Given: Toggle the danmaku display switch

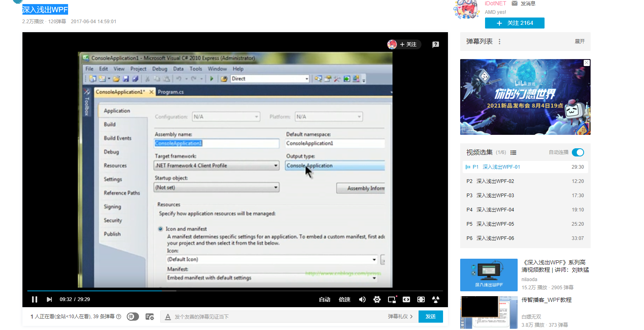Looking at the screenshot, I should coord(133,317).
